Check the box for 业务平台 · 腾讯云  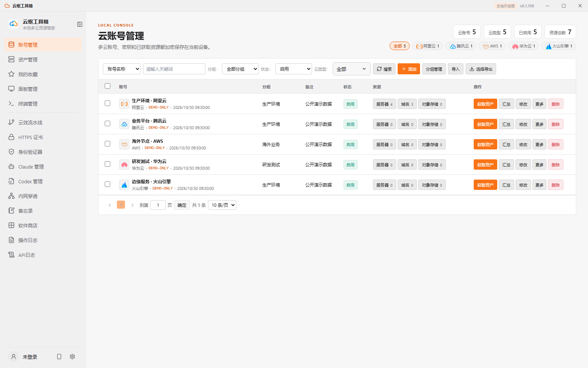coord(107,123)
